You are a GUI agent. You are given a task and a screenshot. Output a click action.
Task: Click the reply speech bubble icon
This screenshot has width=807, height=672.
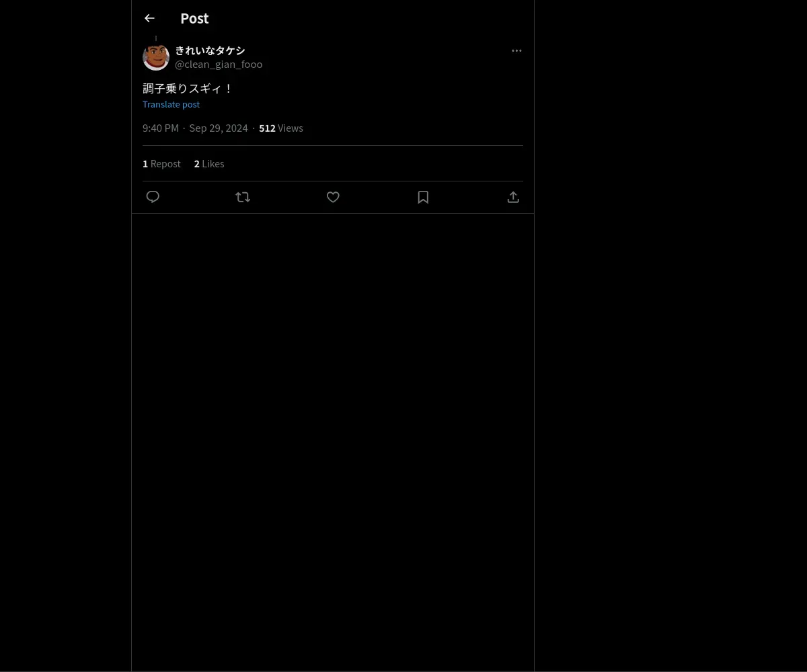(x=153, y=197)
